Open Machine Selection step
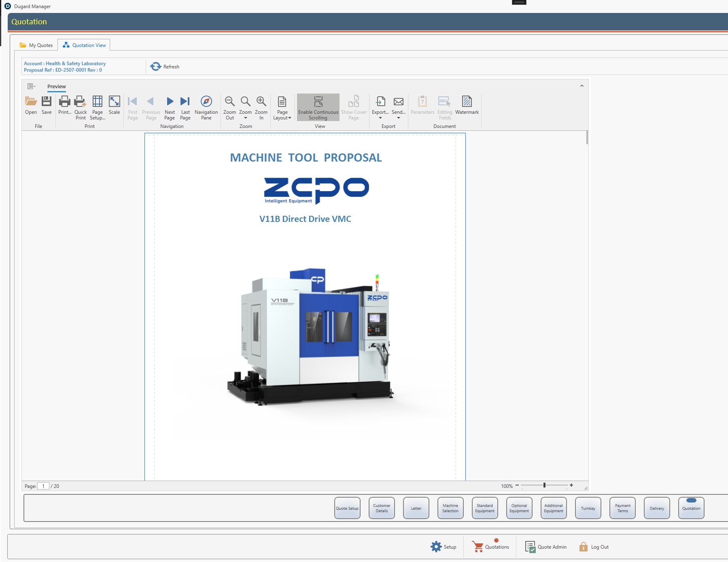Viewport: 728px width, 562px height. click(450, 508)
